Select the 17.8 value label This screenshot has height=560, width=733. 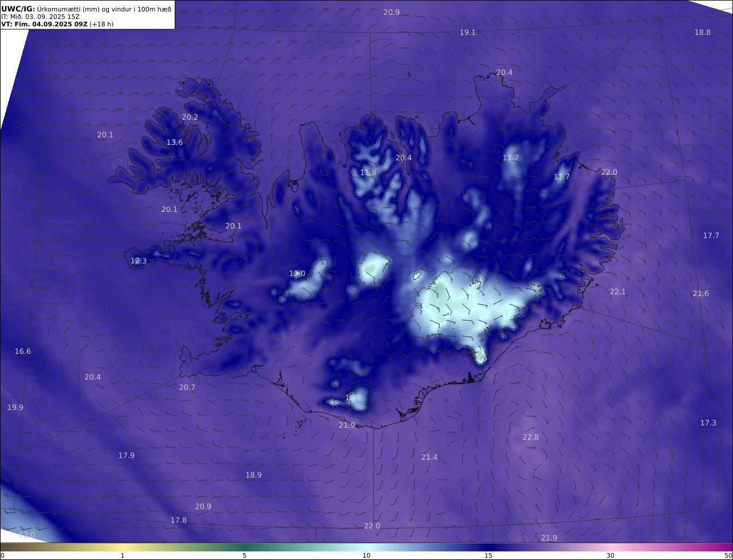pos(179,520)
